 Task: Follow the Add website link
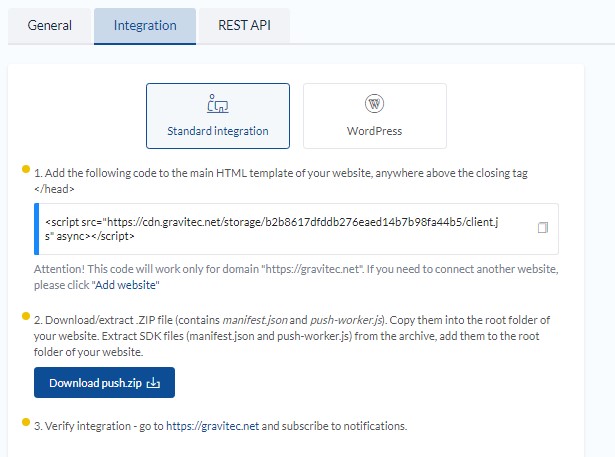tap(126, 285)
